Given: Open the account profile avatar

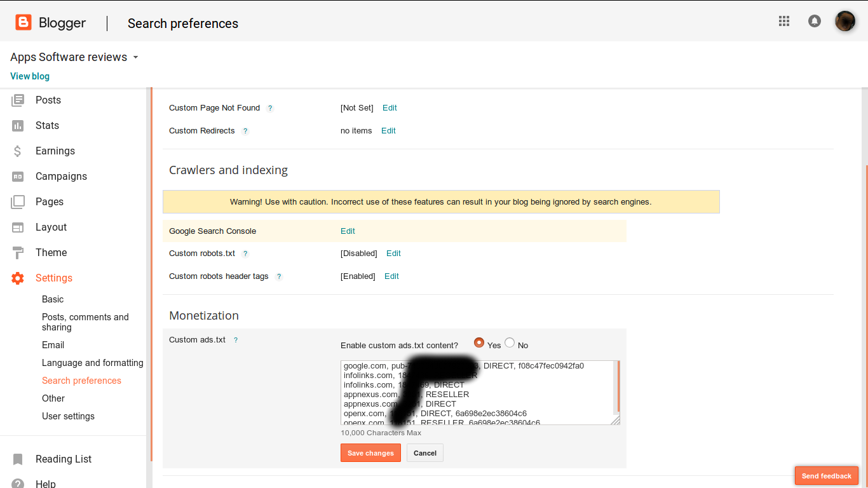Looking at the screenshot, I should point(845,21).
